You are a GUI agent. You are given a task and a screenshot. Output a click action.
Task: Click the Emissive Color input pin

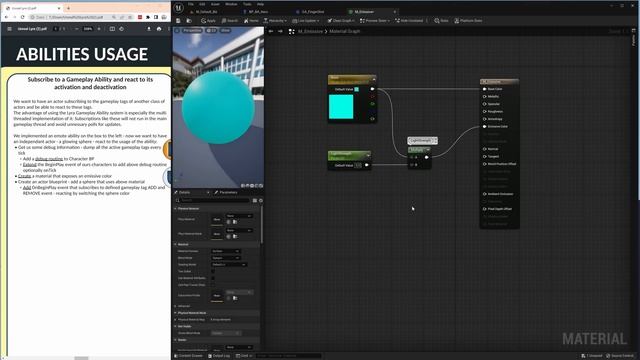coord(484,127)
